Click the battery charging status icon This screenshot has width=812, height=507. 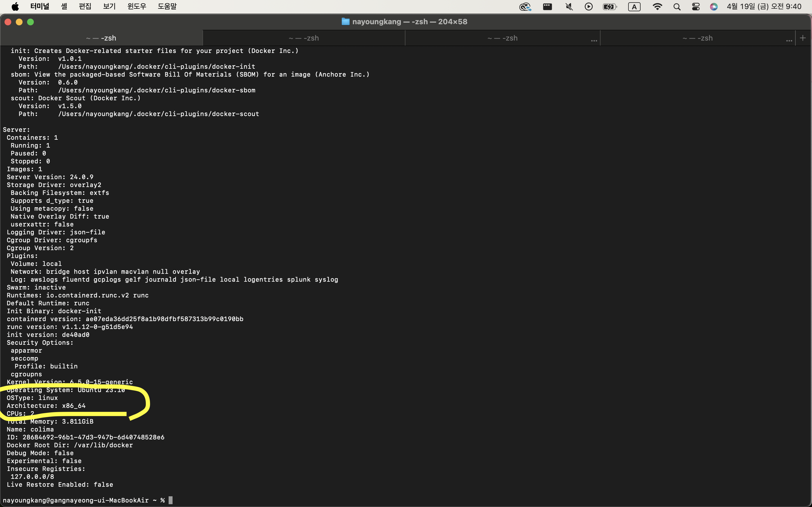pos(609,6)
